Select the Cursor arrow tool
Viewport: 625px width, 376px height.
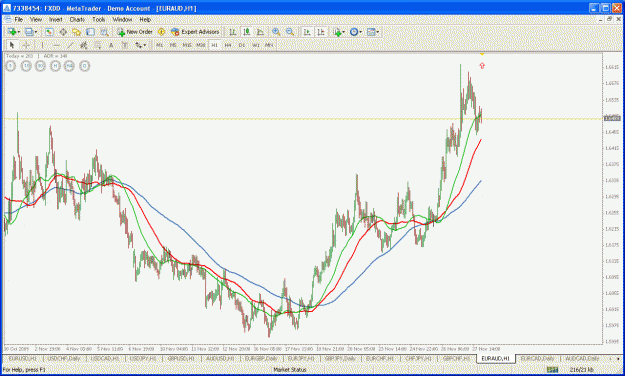tap(12, 45)
